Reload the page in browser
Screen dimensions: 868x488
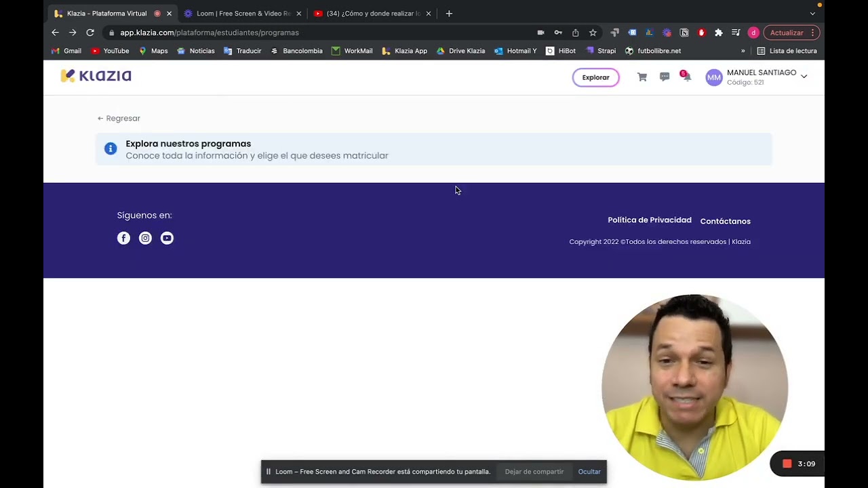click(90, 33)
